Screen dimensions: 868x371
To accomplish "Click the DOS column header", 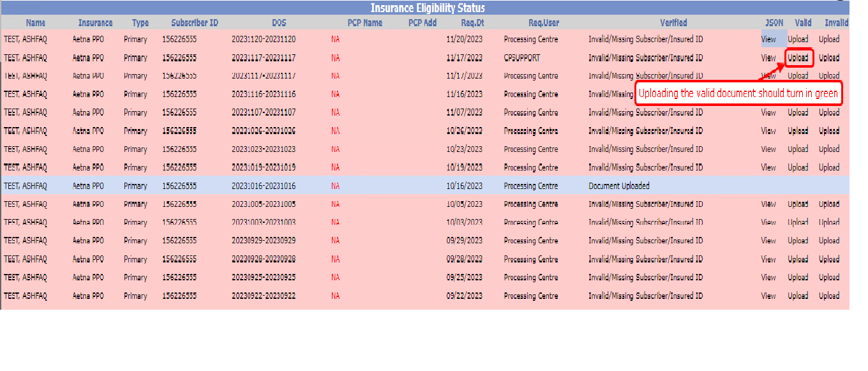I will pos(279,23).
